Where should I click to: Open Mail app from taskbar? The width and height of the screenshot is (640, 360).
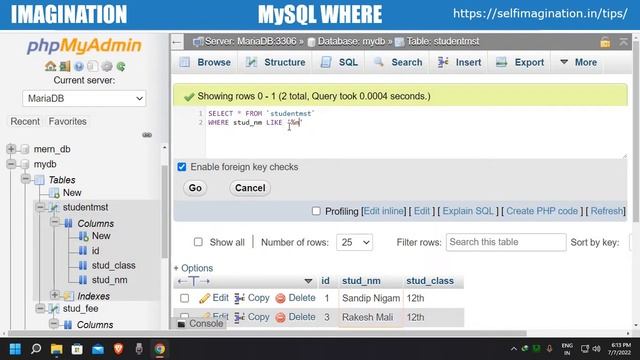pyautogui.click(x=98, y=349)
